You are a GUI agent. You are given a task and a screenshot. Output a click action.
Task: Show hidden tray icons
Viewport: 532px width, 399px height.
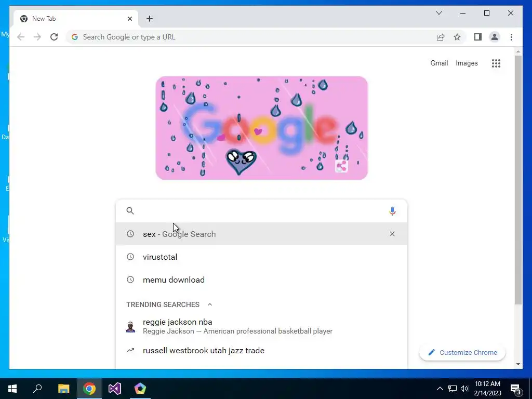[x=440, y=389]
